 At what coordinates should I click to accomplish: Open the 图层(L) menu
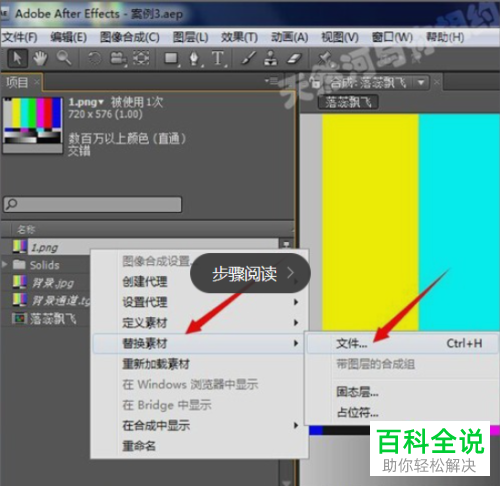pos(190,37)
